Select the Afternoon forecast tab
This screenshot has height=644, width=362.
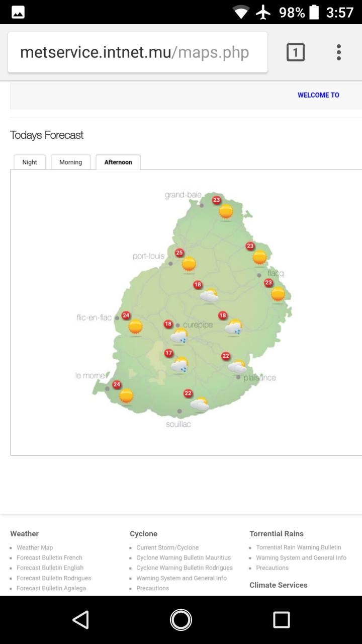pos(118,162)
